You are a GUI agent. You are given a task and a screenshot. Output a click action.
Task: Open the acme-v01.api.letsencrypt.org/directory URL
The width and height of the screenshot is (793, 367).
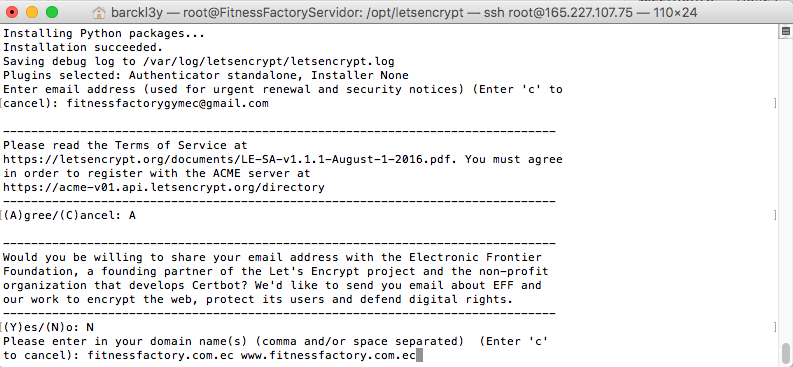163,188
